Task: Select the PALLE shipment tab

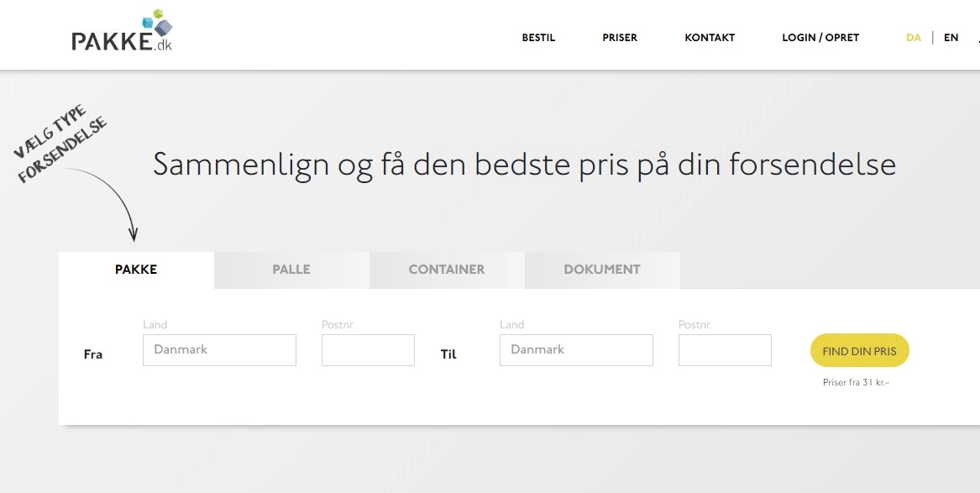Action: [291, 270]
